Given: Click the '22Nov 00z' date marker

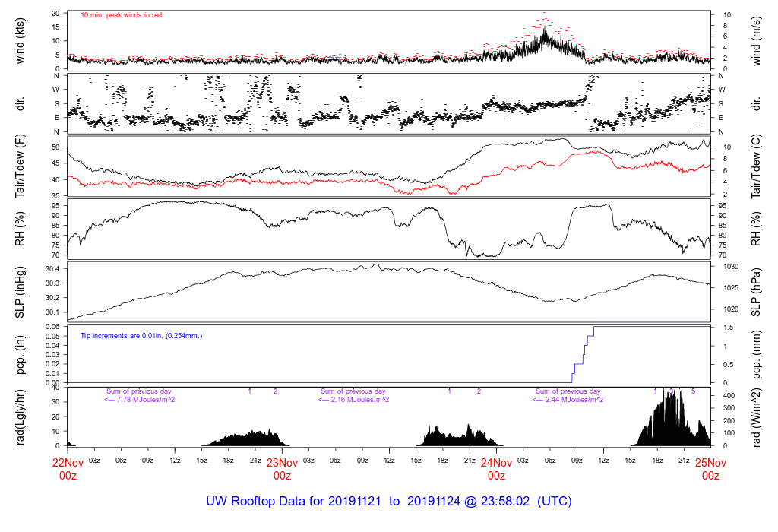Looking at the screenshot, I should (x=68, y=469).
